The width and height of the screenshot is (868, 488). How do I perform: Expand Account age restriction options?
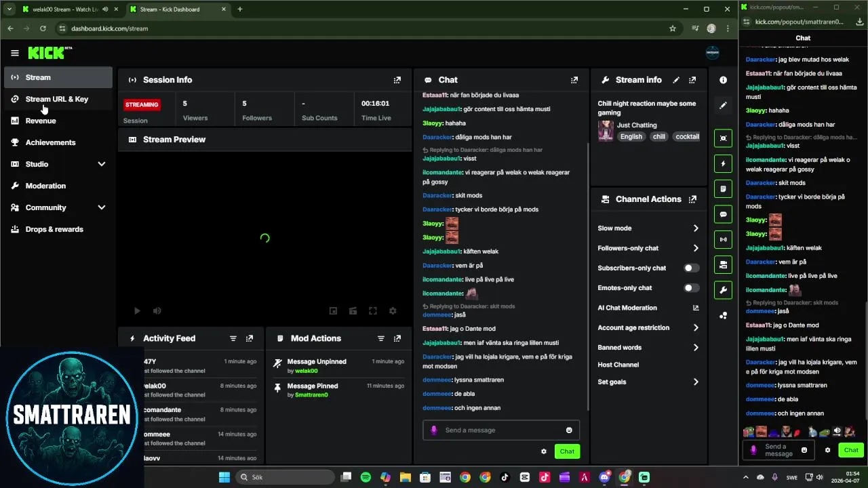click(x=696, y=328)
